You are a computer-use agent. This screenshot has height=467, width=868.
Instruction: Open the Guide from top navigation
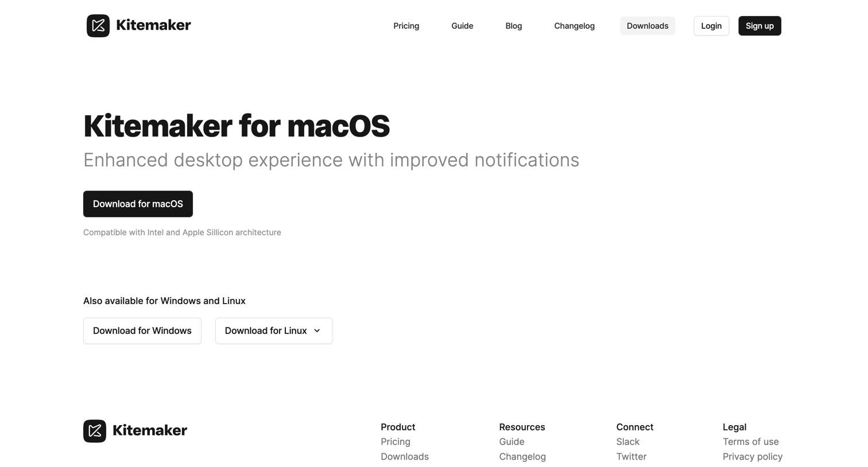click(x=462, y=26)
